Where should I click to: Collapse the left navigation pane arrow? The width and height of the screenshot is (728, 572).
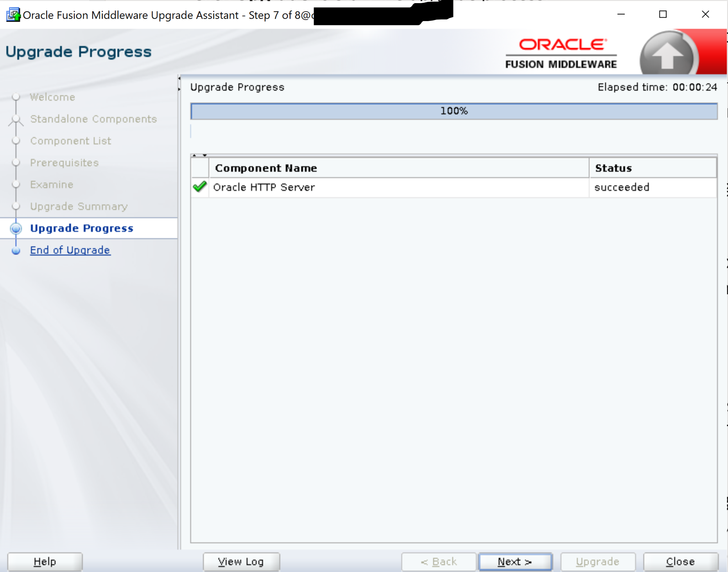coord(179,79)
